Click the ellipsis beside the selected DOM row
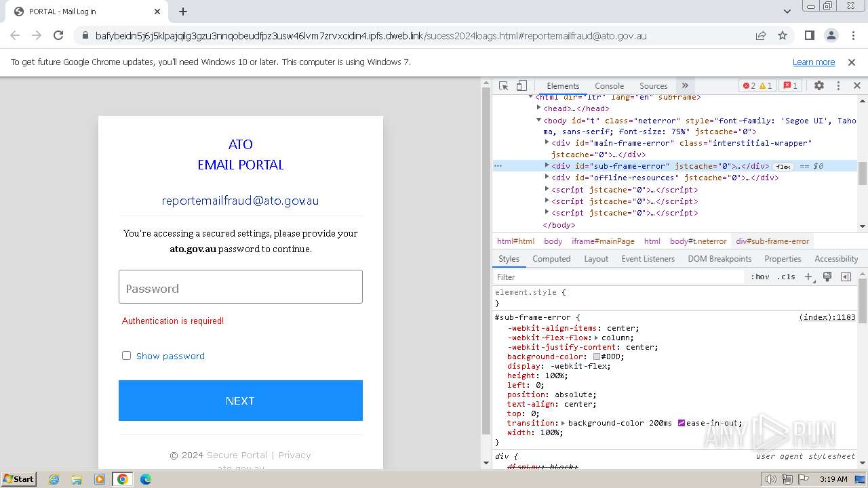The image size is (868, 488). click(498, 166)
